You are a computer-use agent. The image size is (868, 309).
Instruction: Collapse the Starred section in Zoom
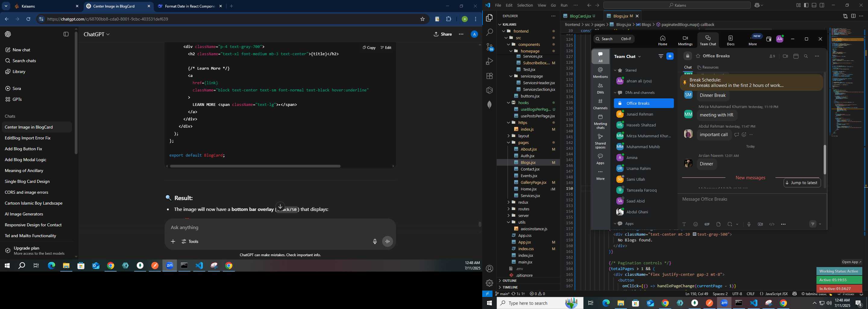(615, 71)
